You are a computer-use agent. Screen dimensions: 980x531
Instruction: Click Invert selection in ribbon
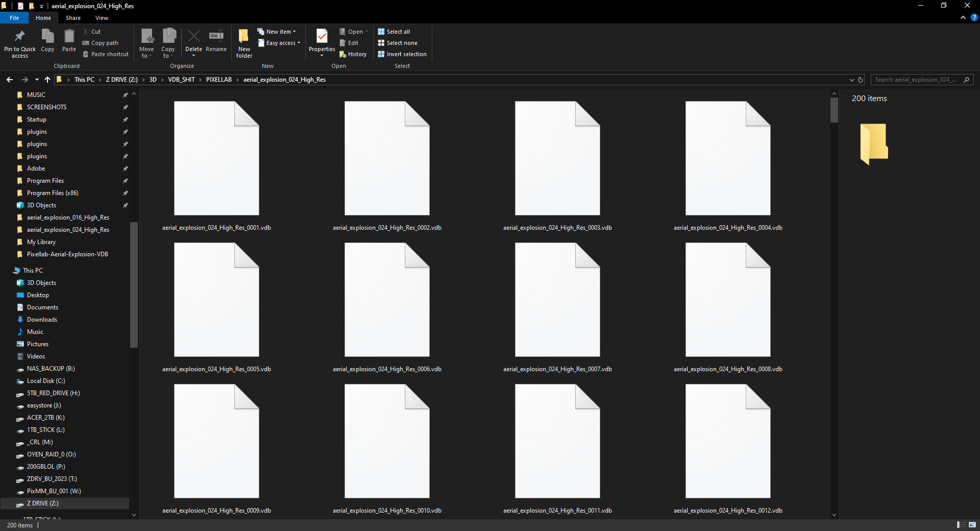[402, 54]
